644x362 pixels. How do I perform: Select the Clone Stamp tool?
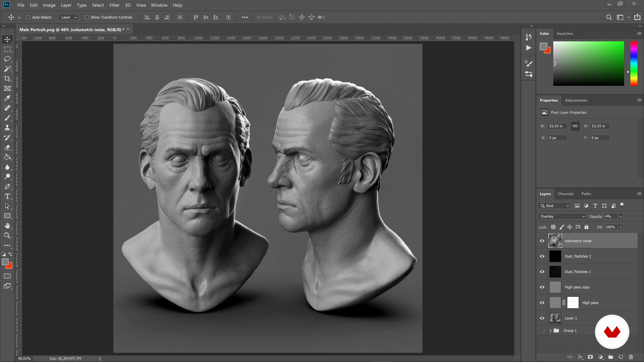7,128
